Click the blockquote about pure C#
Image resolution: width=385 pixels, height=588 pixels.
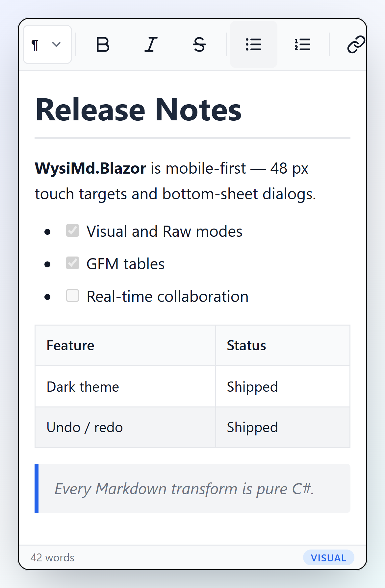click(x=192, y=488)
